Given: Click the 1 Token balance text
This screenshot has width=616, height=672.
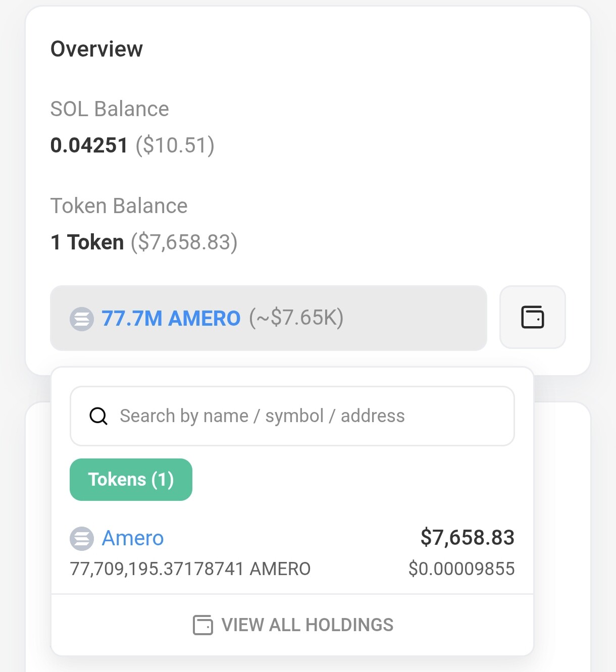Looking at the screenshot, I should 87,242.
